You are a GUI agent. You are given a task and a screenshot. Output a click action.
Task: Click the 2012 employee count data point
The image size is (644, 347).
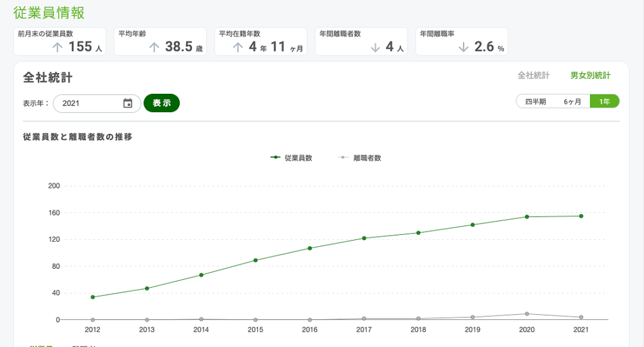(92, 297)
